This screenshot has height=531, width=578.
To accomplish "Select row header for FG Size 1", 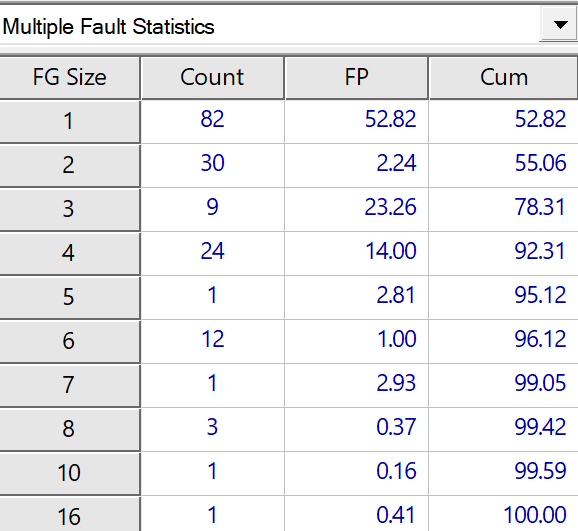I will [x=69, y=121].
